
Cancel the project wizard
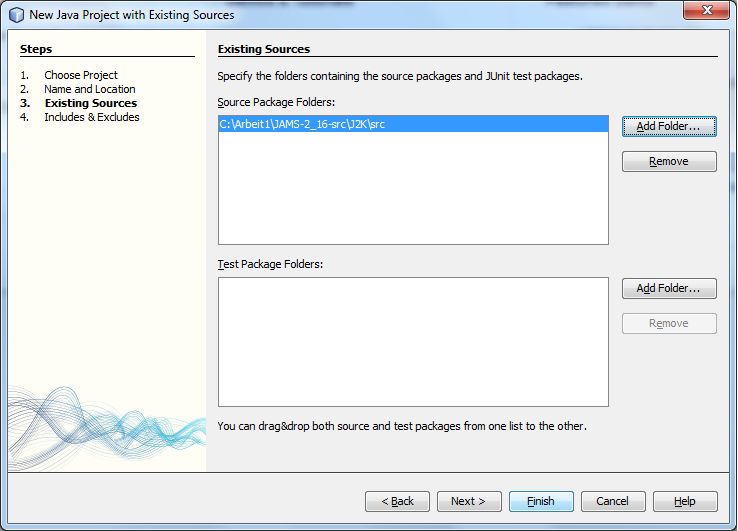pos(612,501)
